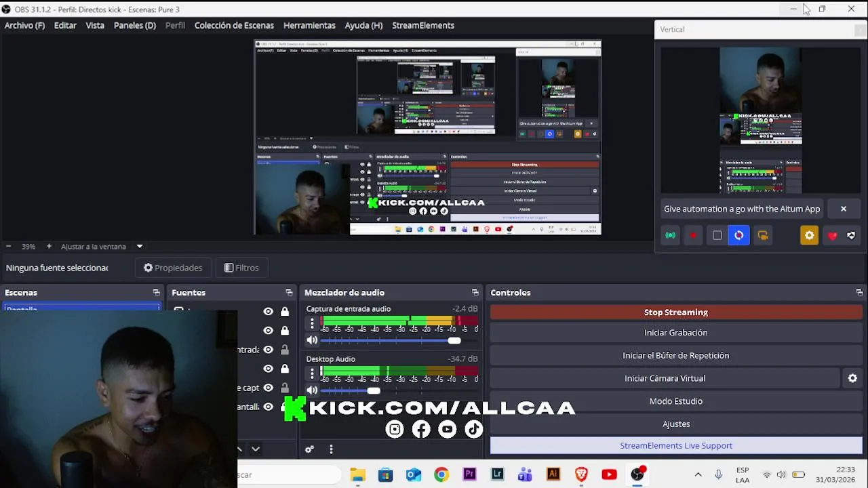Open the Ayuda menu
868x488 pixels.
tap(363, 25)
